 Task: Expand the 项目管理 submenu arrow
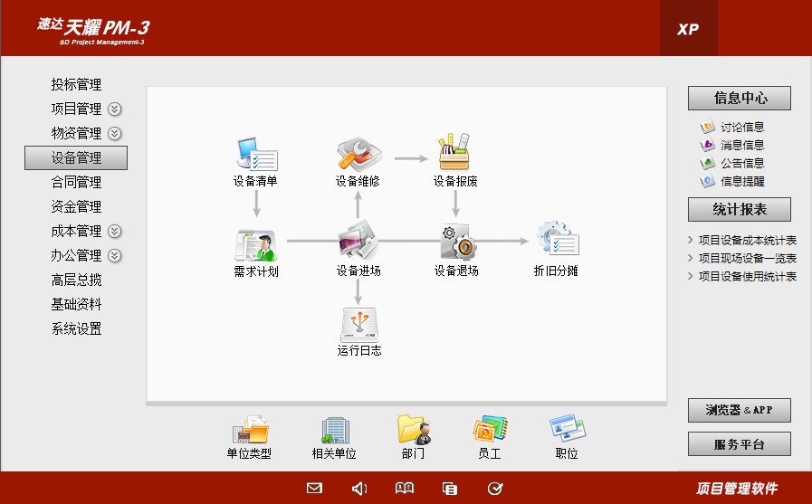point(115,109)
